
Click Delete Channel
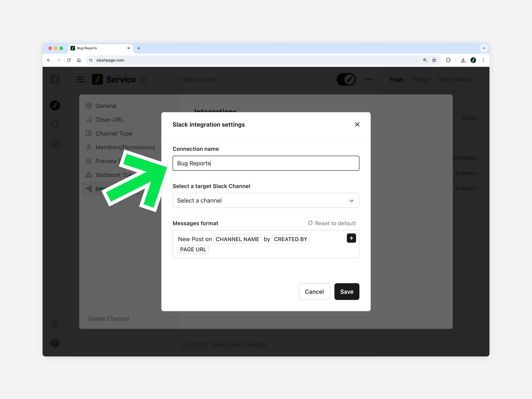(109, 319)
